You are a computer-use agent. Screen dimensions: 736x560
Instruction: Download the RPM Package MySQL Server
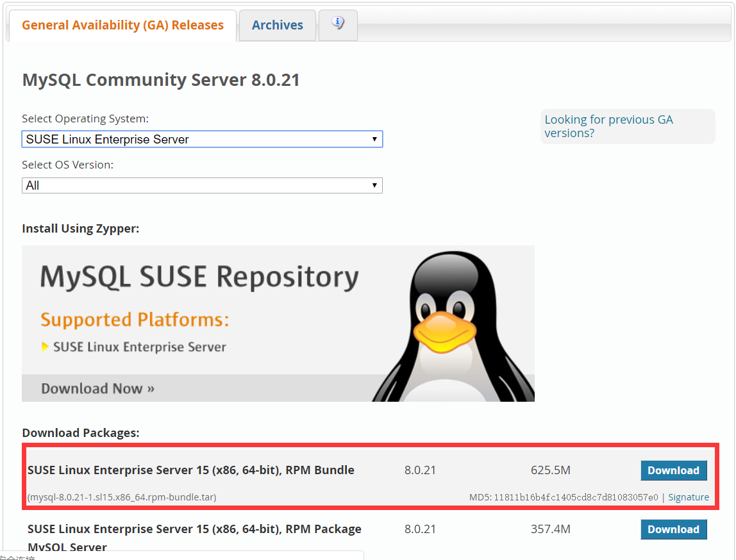pyautogui.click(x=674, y=529)
